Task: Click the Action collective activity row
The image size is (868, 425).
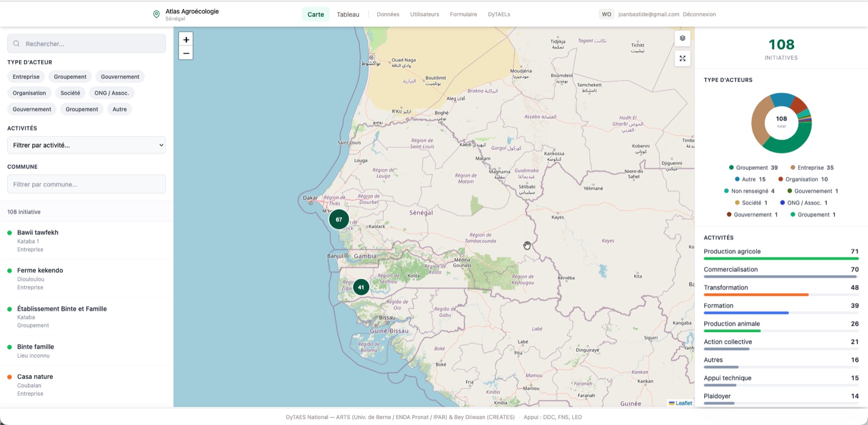Action: point(781,344)
